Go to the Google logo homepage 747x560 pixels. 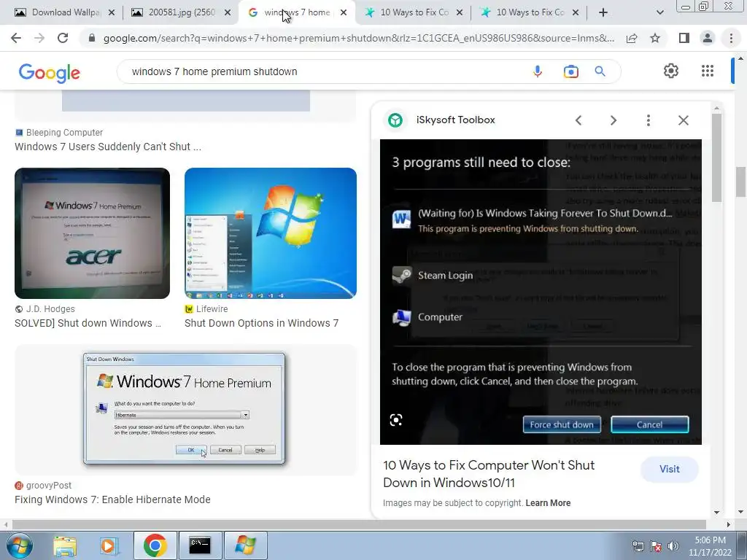coord(50,72)
